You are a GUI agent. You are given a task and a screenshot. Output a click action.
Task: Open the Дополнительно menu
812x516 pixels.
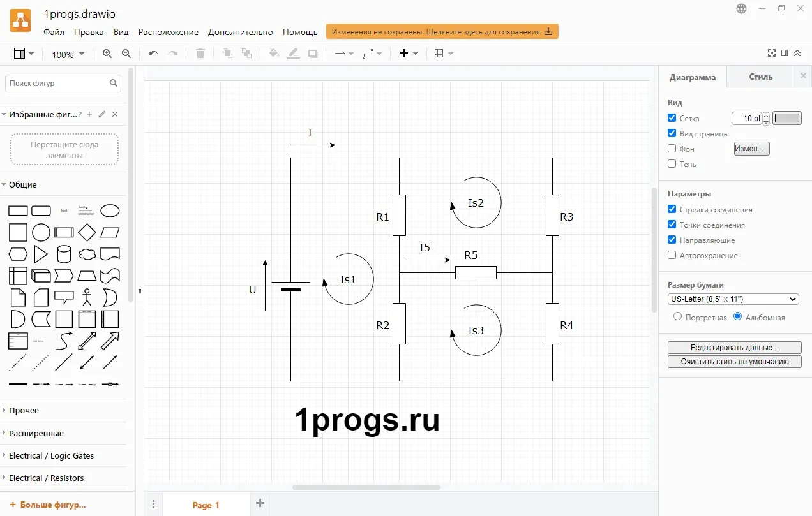click(x=241, y=32)
